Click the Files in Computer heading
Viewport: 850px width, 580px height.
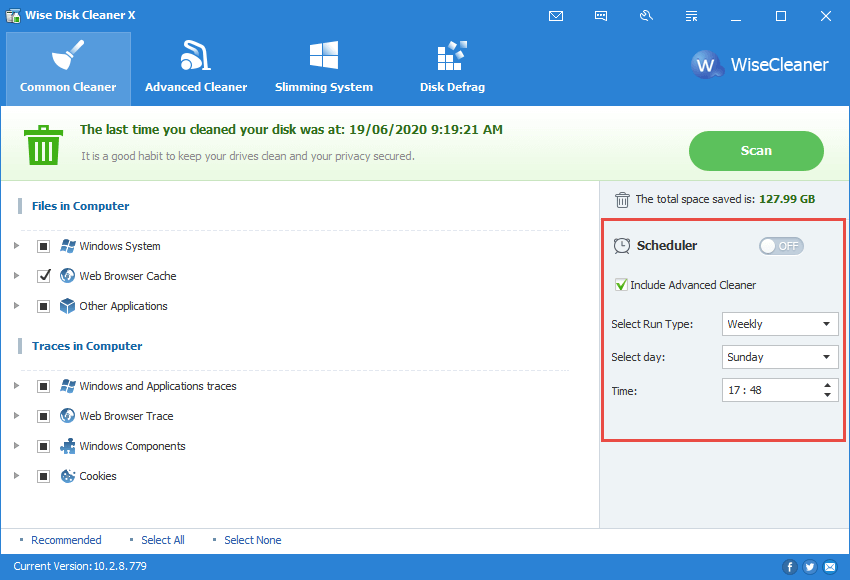point(80,206)
